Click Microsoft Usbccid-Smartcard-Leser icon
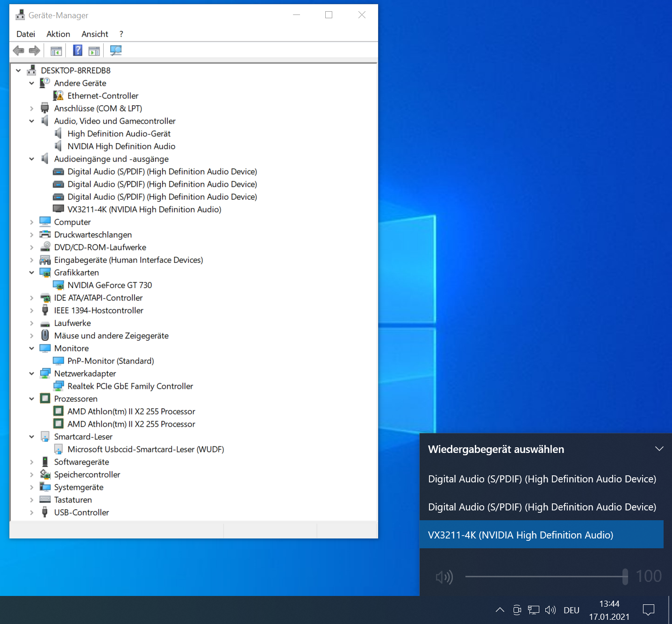The height and width of the screenshot is (624, 672). (58, 449)
